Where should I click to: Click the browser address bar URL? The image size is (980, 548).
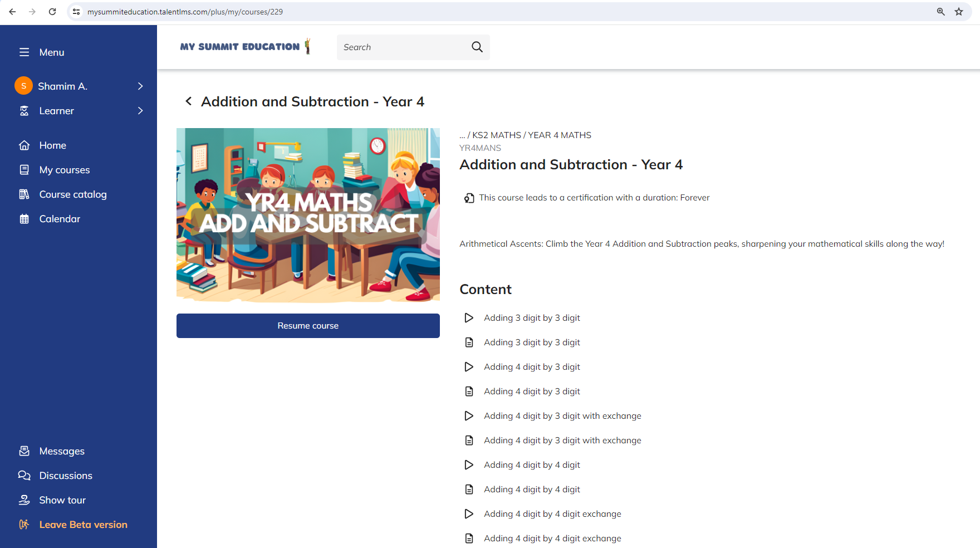click(x=185, y=12)
